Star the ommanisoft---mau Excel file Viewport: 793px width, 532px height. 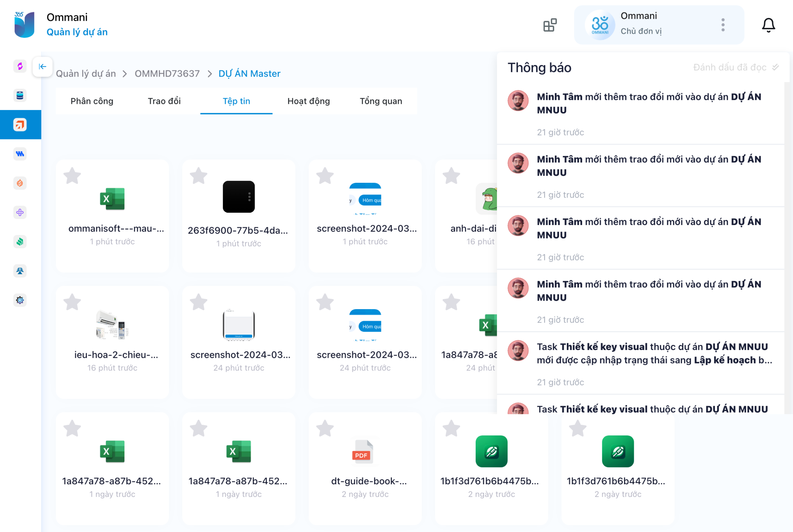(x=72, y=176)
